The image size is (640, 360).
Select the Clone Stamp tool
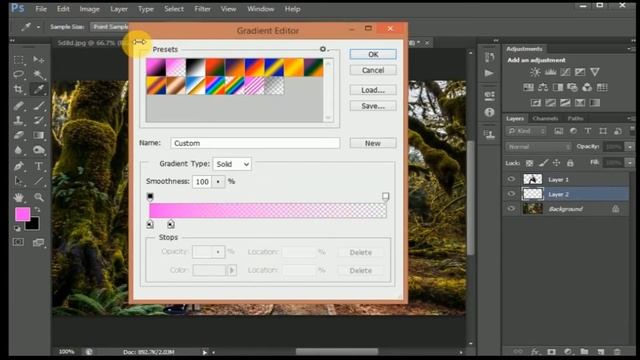click(x=18, y=120)
